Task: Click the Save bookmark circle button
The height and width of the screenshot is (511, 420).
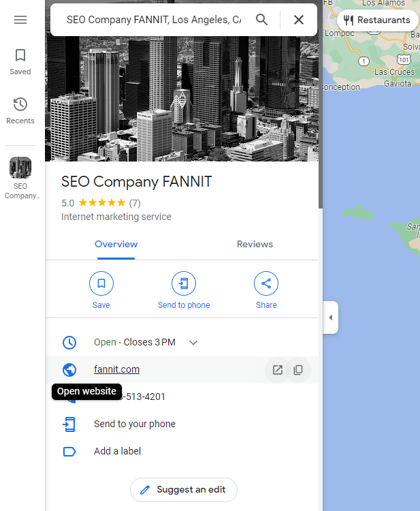Action: (x=101, y=283)
